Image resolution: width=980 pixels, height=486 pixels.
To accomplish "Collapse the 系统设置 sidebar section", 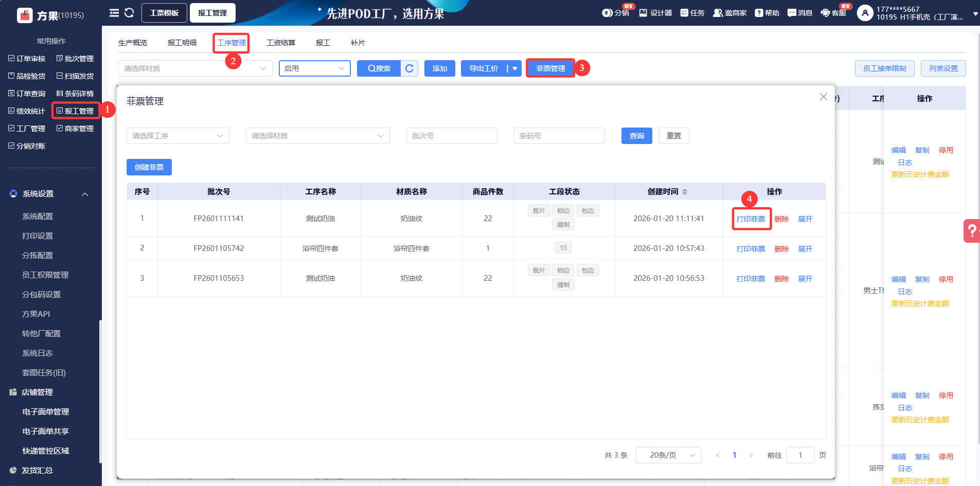I will tap(85, 194).
